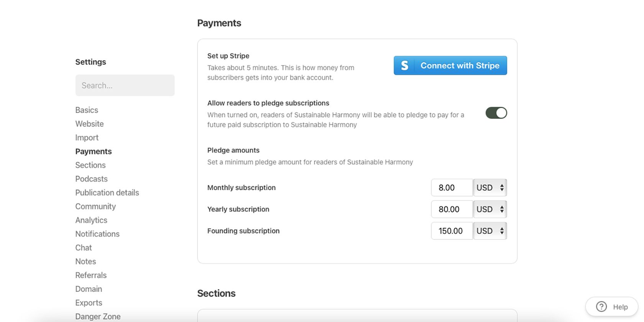Viewport: 644px width, 322px height.
Task: Navigate to Publication details
Action: [107, 192]
